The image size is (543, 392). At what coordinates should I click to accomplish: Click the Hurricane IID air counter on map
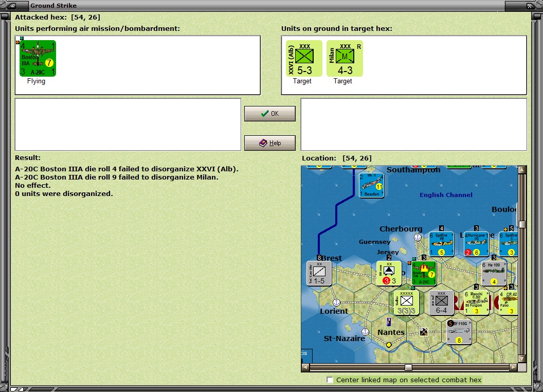tap(476, 244)
